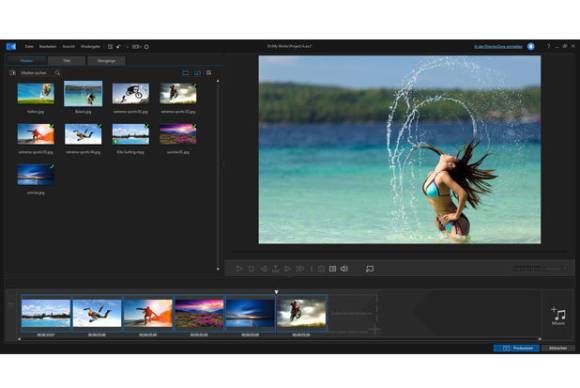Open the Datei menu
The width and height of the screenshot is (580, 388).
pyautogui.click(x=29, y=47)
